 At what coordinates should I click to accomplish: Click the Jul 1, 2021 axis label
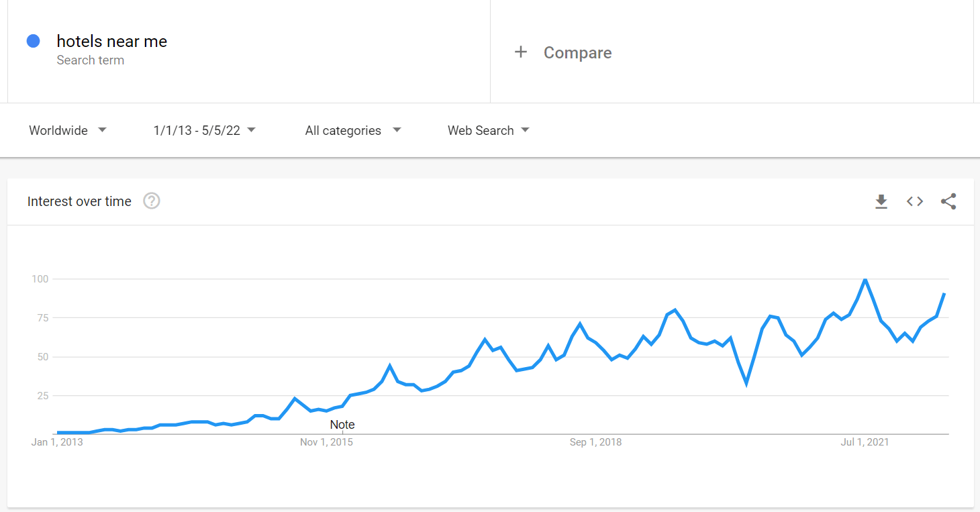(x=865, y=442)
